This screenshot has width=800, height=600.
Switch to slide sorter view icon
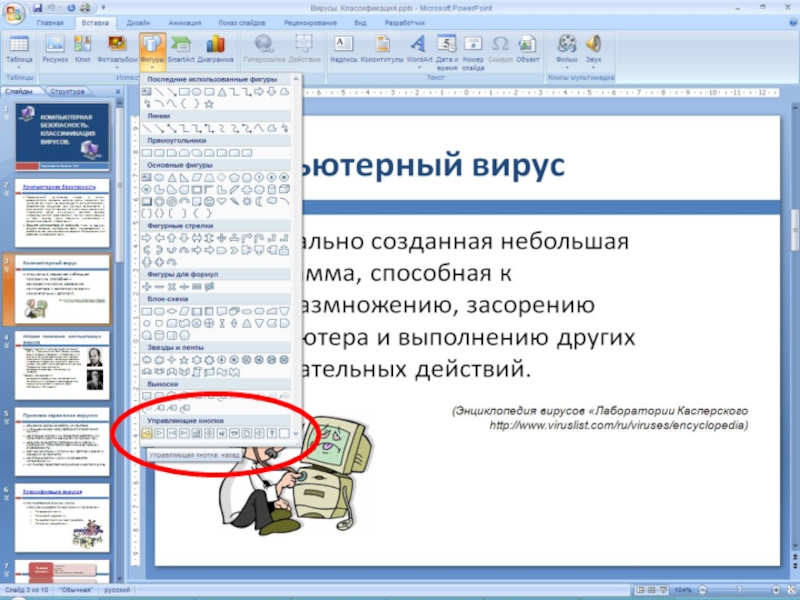click(x=652, y=590)
